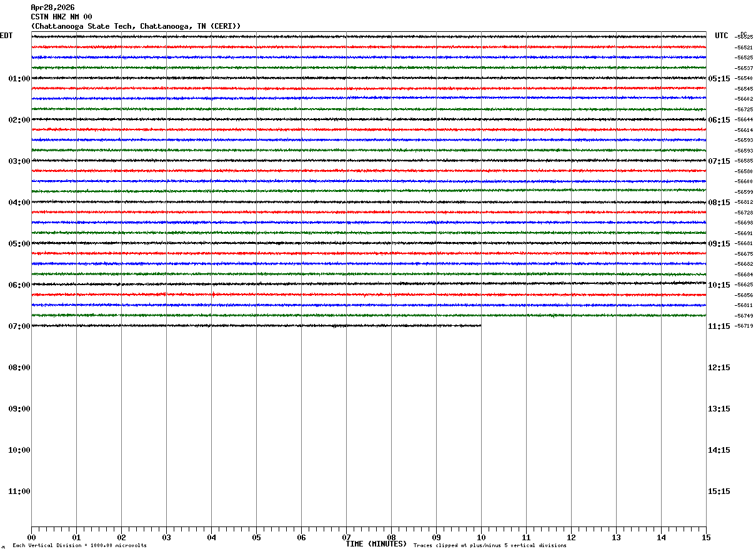The image size is (756, 554).
Task: Click the 03:00 EDT hour label
Action: [19, 161]
